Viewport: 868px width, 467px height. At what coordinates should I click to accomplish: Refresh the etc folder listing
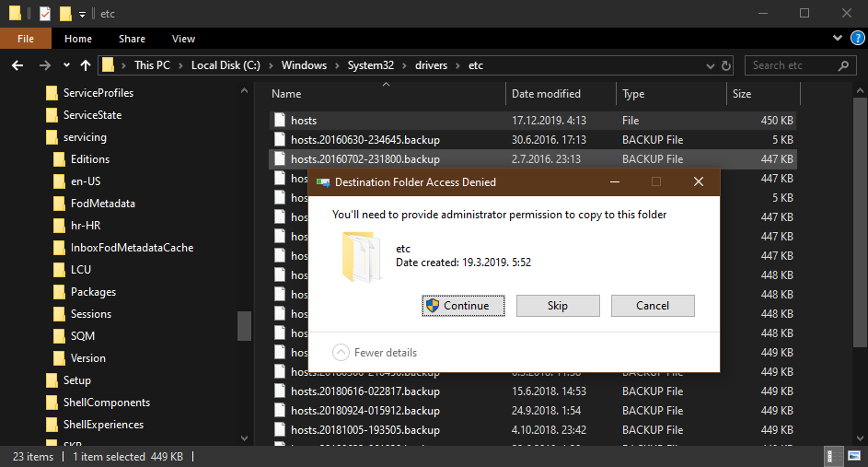(x=726, y=65)
